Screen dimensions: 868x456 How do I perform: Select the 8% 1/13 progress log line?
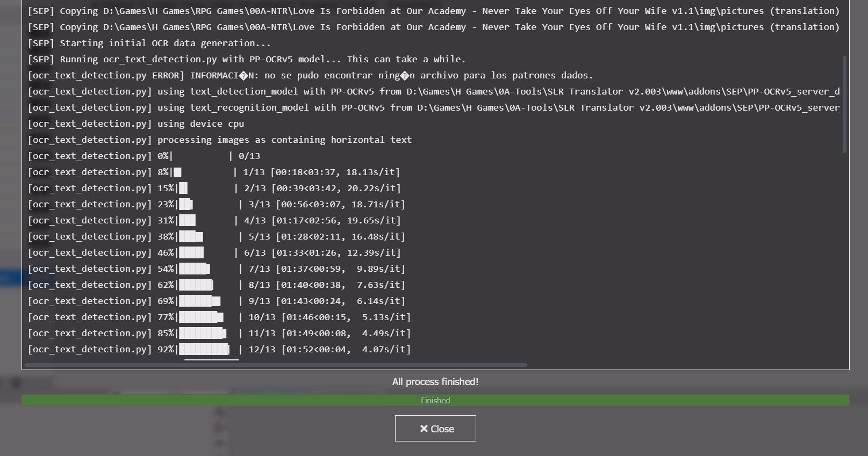coord(214,172)
